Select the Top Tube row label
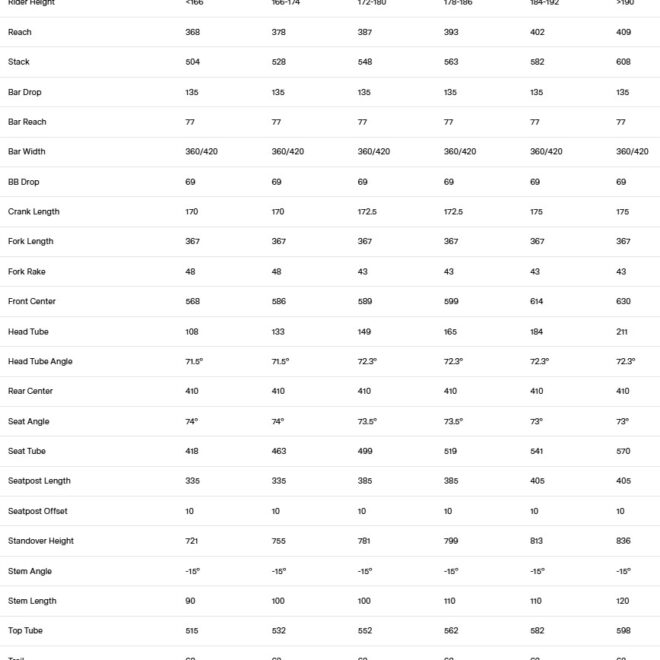The width and height of the screenshot is (660, 660). pos(25,631)
